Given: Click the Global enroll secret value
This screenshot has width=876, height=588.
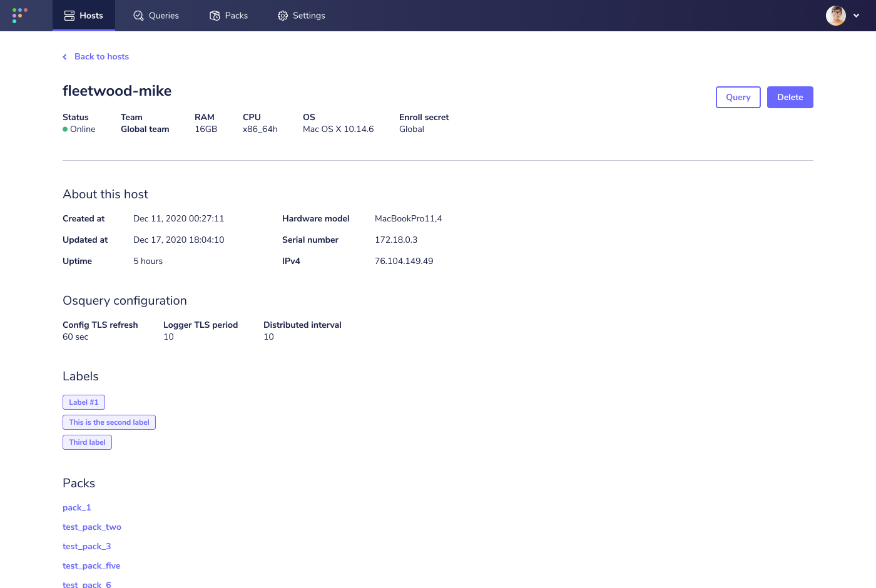Looking at the screenshot, I should point(412,129).
